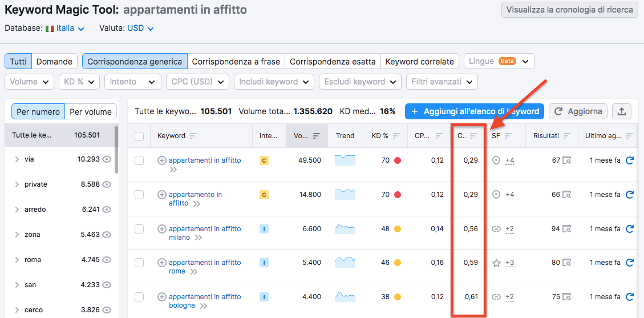The image size is (644, 318).
Task: Click 'Aggiungi all'elenco di keyword' button
Action: pos(474,111)
